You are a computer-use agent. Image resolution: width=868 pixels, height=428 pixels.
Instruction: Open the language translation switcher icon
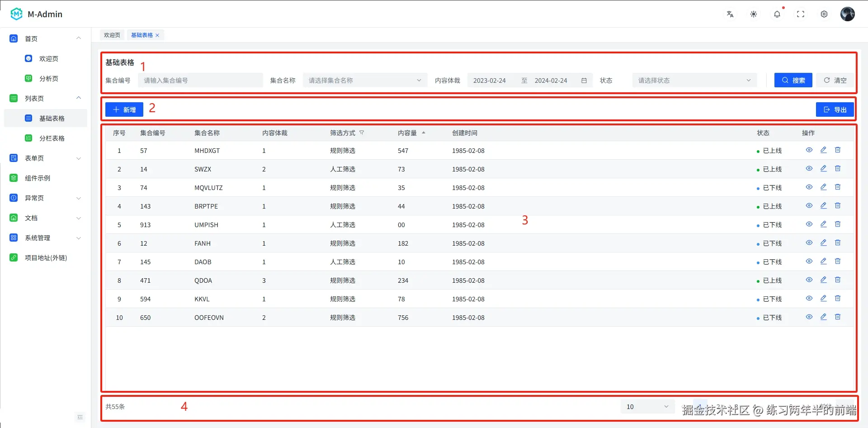tap(730, 14)
